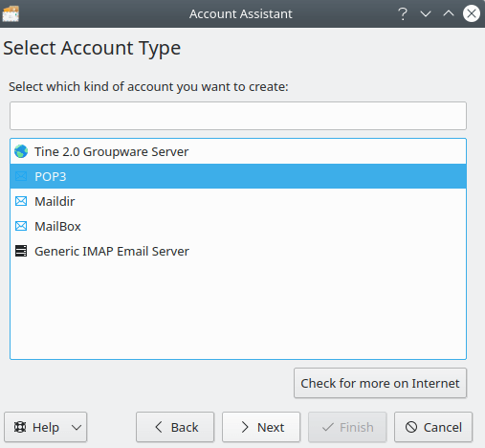Select the POP3 account type row

(238, 176)
